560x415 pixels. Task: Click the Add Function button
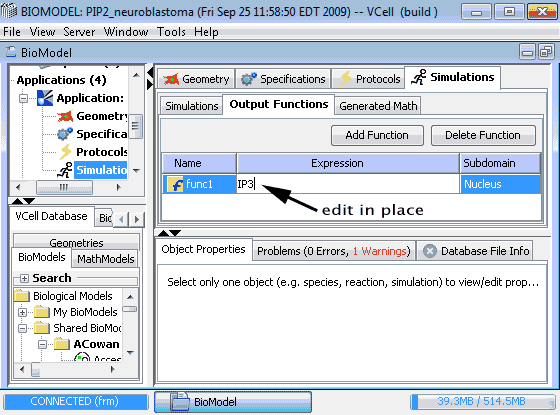377,135
